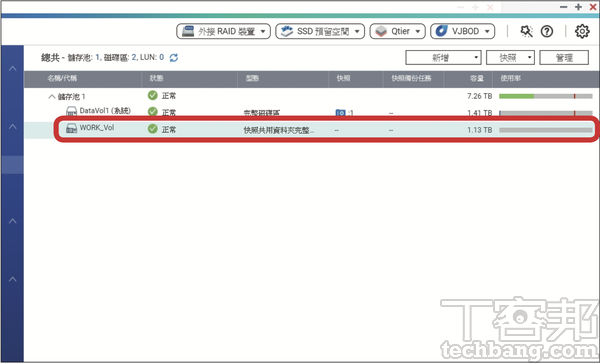Image resolution: width=600 pixels, height=363 pixels.
Task: Click the third sidebar collapse chevron
Action: click(13, 221)
